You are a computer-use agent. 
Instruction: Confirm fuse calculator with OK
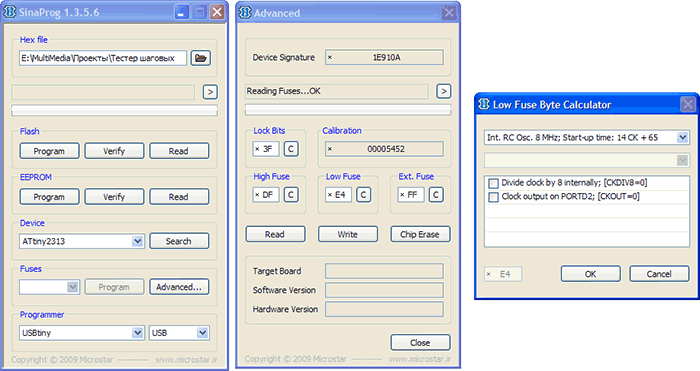tap(591, 274)
